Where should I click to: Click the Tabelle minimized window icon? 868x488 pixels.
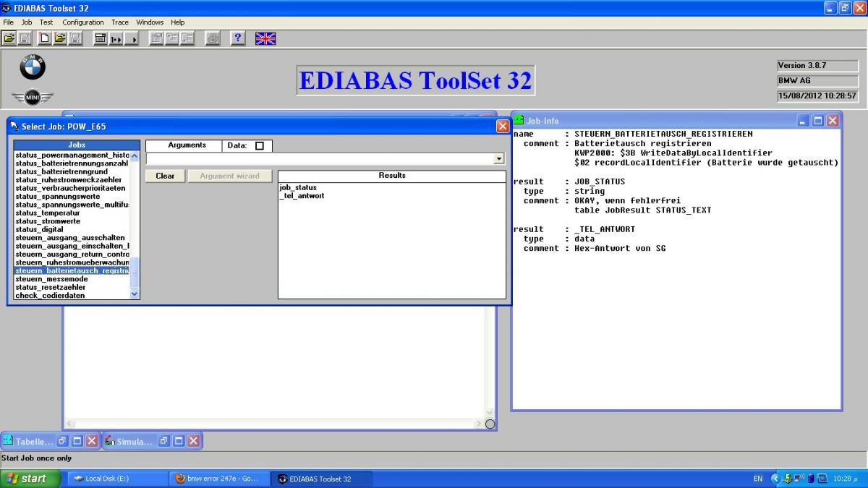pyautogui.click(x=8, y=440)
